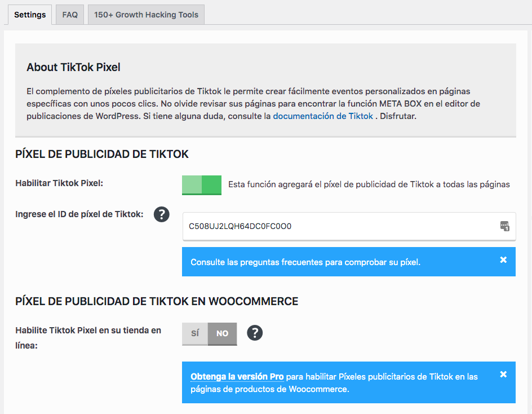Click the help icon beside pixel ID label
Screen dimensions: 532x414
162,214
